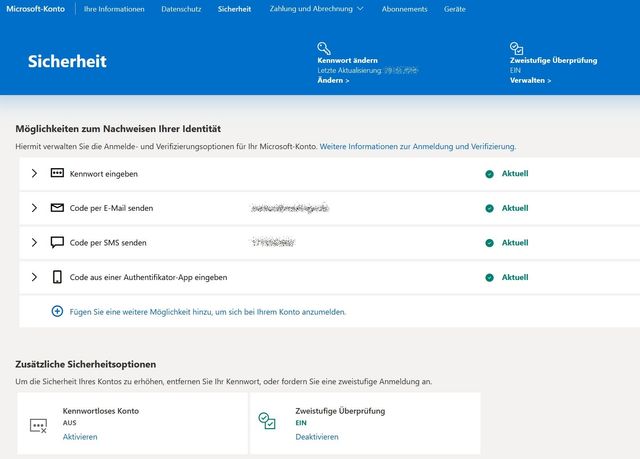Click the Zweistufige Überprüfung card icon
Viewport: 640px width, 459px height.
pos(267,422)
